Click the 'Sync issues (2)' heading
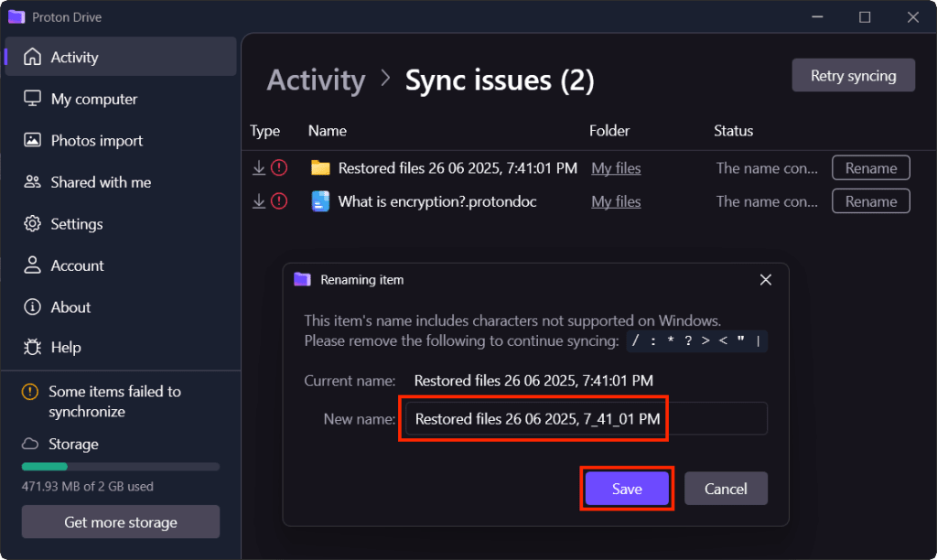 (500, 81)
